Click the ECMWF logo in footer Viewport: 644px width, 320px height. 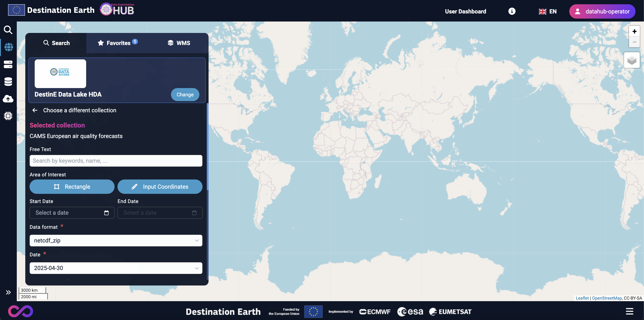click(375, 311)
